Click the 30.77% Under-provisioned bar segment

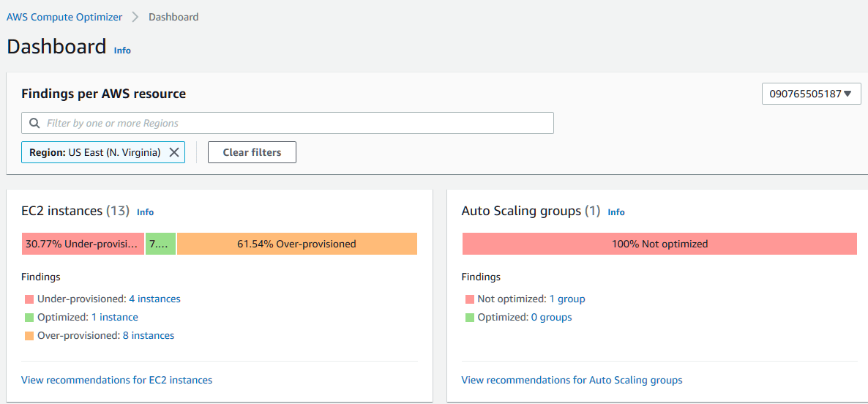point(83,244)
